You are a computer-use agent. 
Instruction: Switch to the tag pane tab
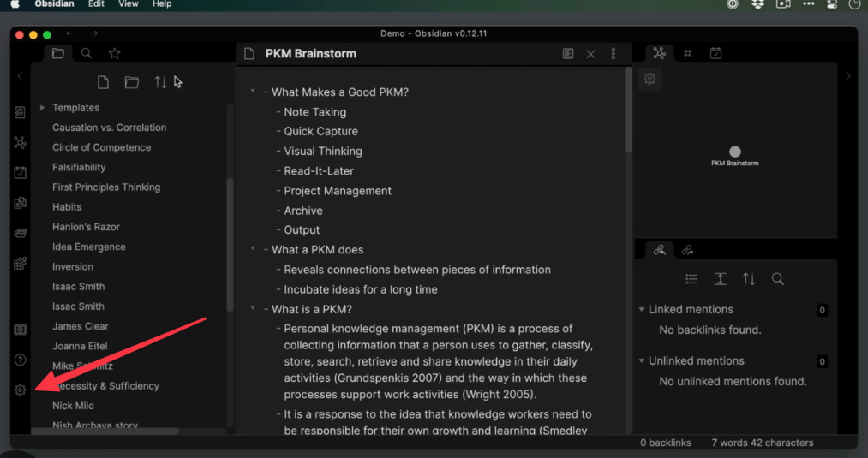(687, 54)
